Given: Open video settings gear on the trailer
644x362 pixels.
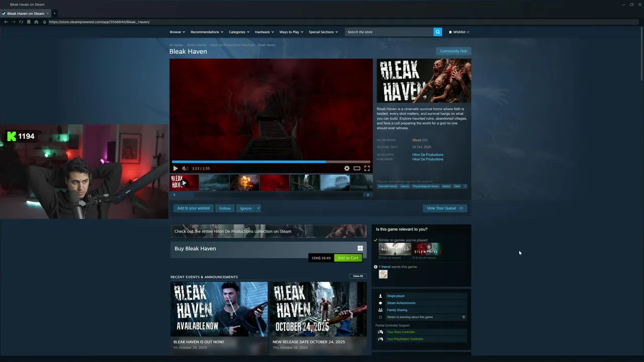Looking at the screenshot, I should (x=347, y=168).
